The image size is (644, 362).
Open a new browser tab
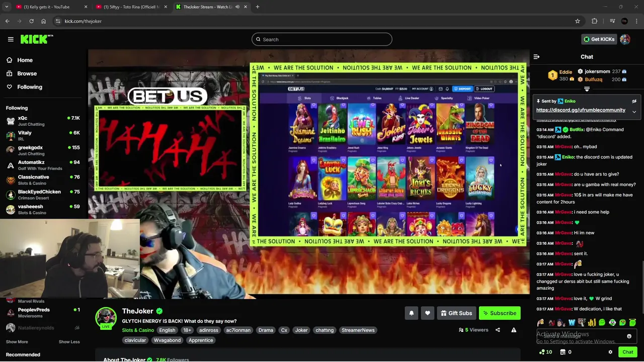(257, 7)
